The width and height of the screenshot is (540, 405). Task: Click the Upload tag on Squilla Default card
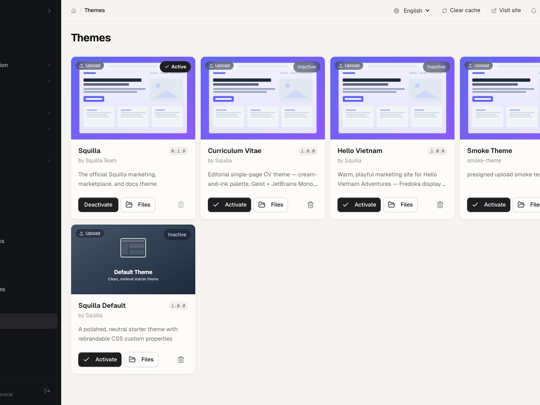[x=90, y=233]
